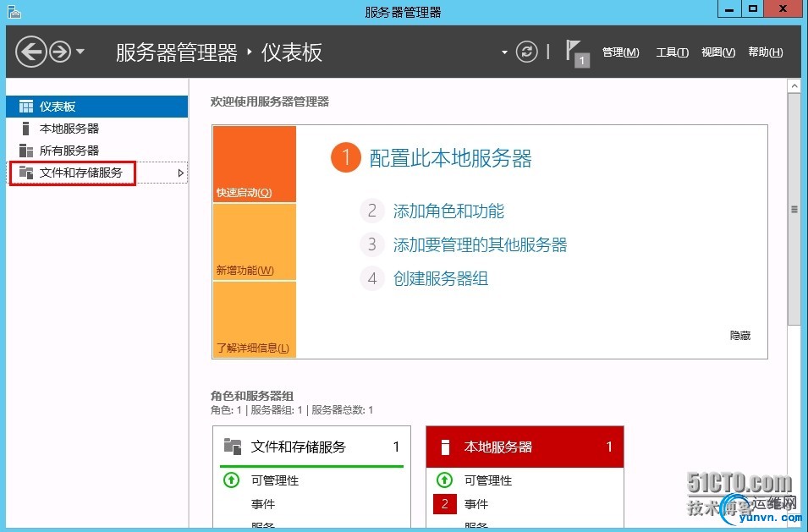Viewport: 808px width, 532px height.
Task: Click the 可管理性 green status icon under 本地服务器
Action: [444, 480]
